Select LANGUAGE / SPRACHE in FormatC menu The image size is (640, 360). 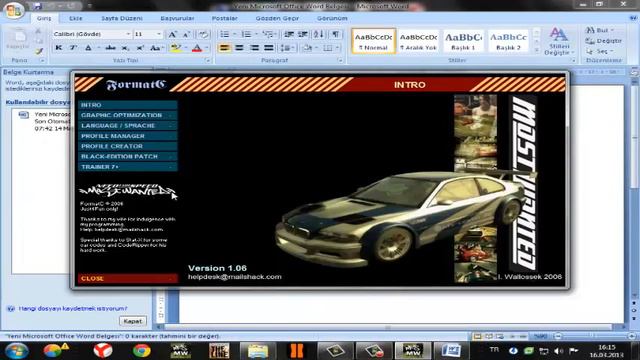click(x=127, y=125)
